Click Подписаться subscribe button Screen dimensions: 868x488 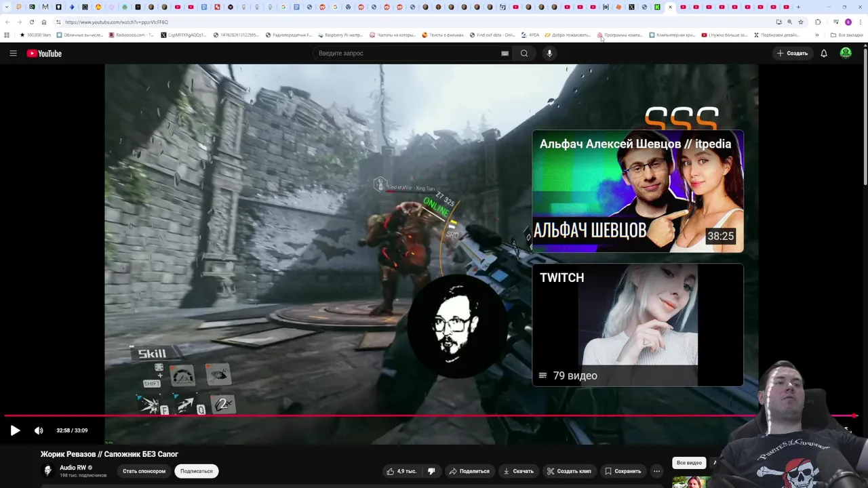click(196, 471)
